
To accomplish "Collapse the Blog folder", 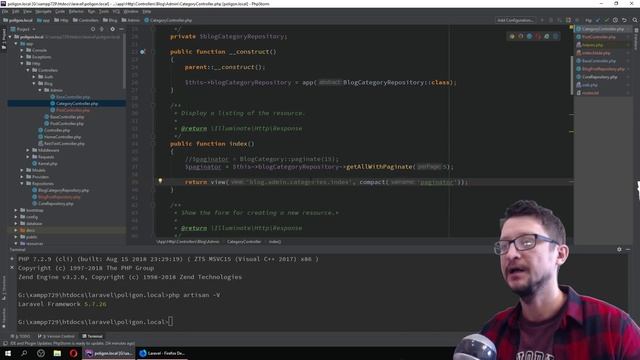I will [x=34, y=83].
